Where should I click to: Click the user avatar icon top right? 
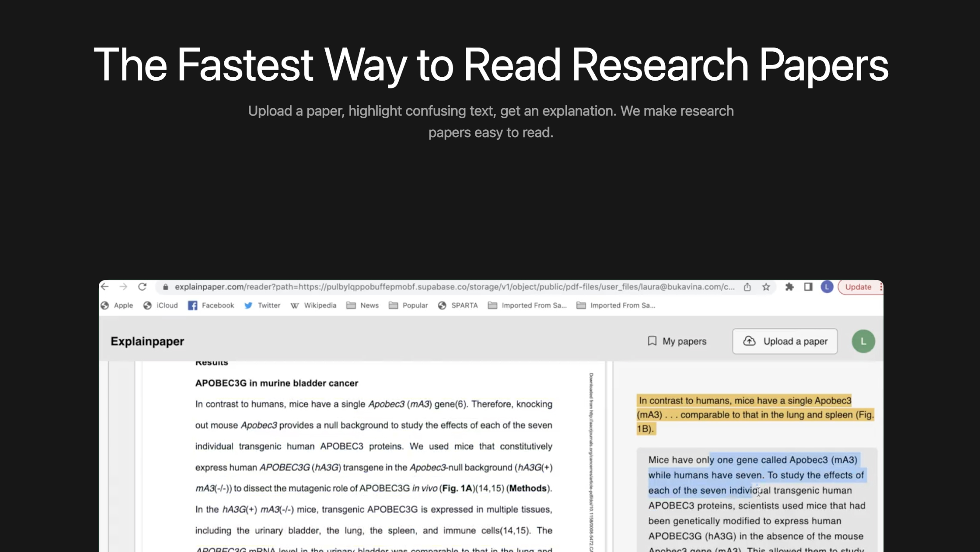862,341
